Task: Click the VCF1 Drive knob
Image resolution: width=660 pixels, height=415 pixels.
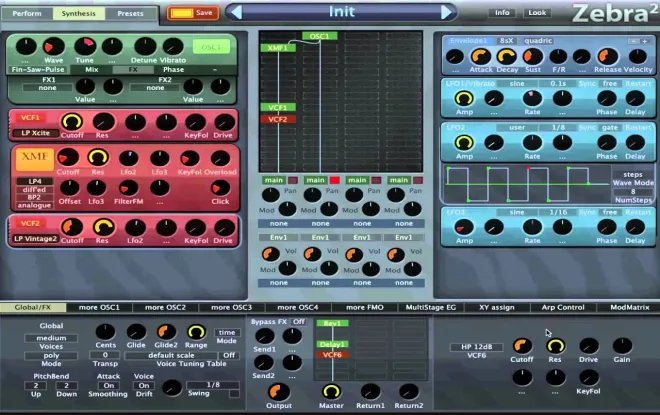Action: (x=224, y=122)
